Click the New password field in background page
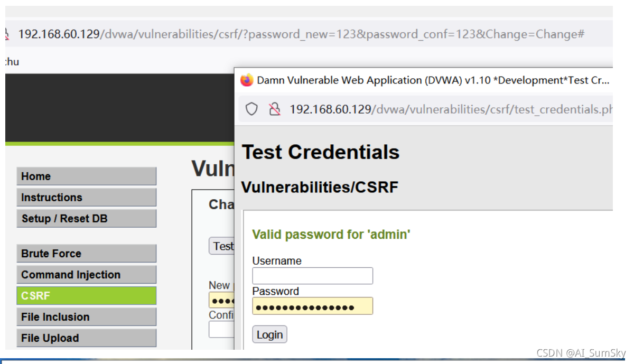This screenshot has height=364, width=634. 222,300
